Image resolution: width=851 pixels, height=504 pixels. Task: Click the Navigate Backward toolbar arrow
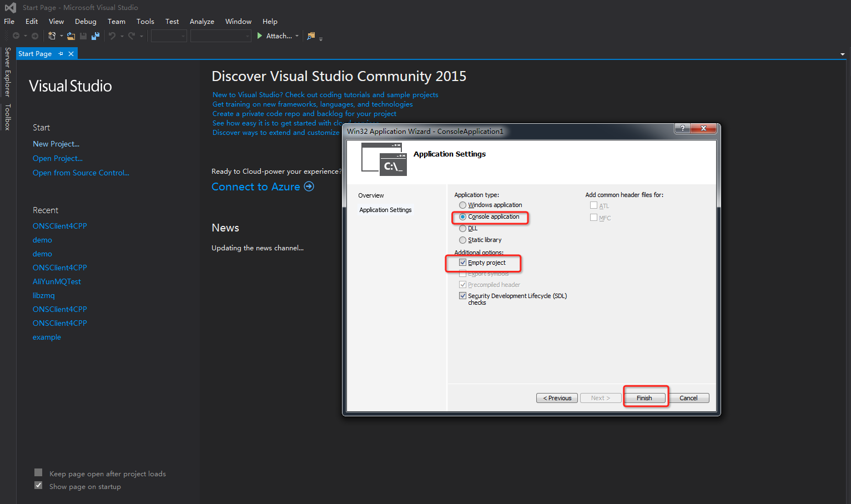coord(16,36)
